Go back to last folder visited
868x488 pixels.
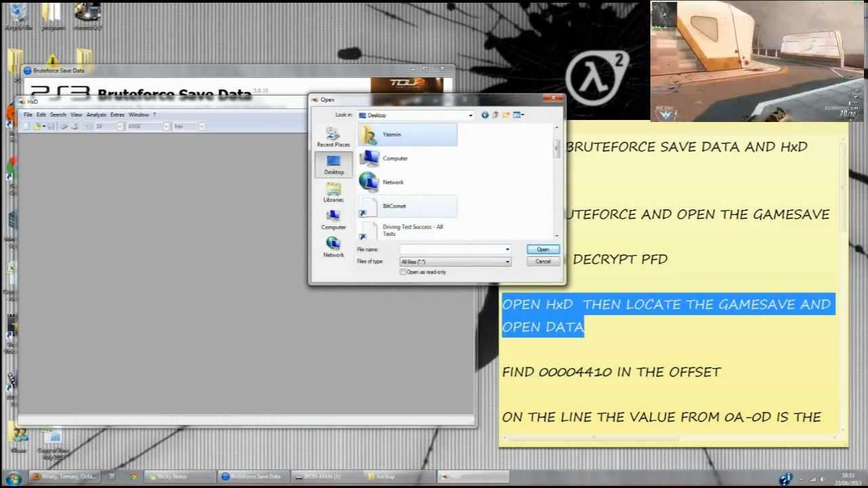[485, 115]
